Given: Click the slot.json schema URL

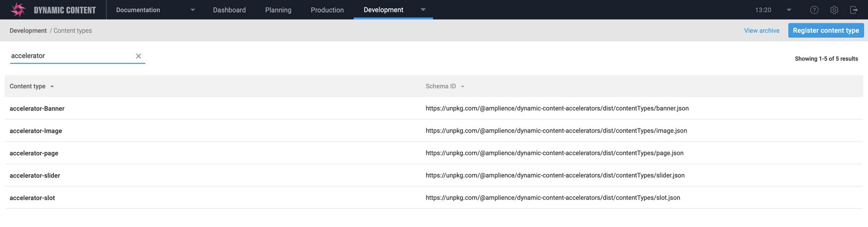Looking at the screenshot, I should 553,198.
